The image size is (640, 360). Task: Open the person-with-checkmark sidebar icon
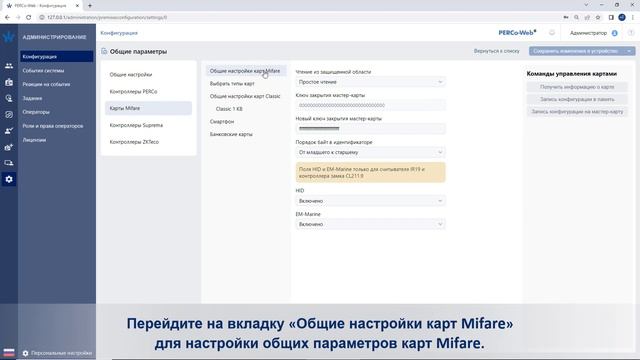tap(9, 131)
